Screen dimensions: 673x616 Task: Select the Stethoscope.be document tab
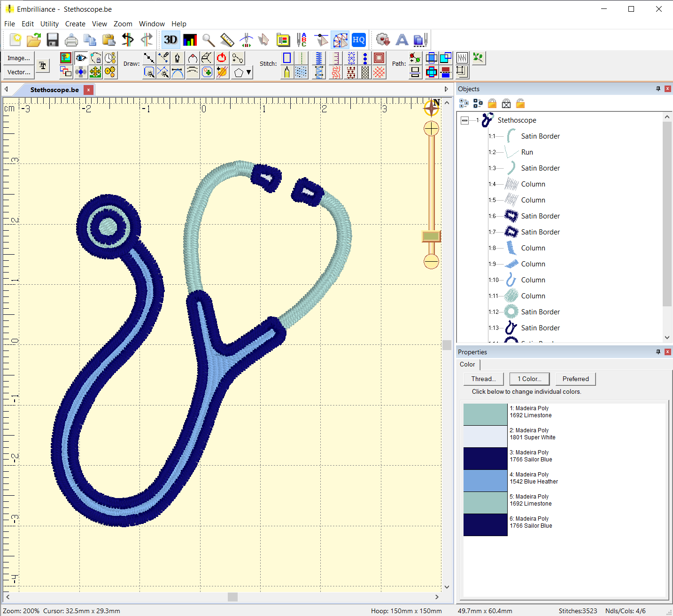coord(54,90)
